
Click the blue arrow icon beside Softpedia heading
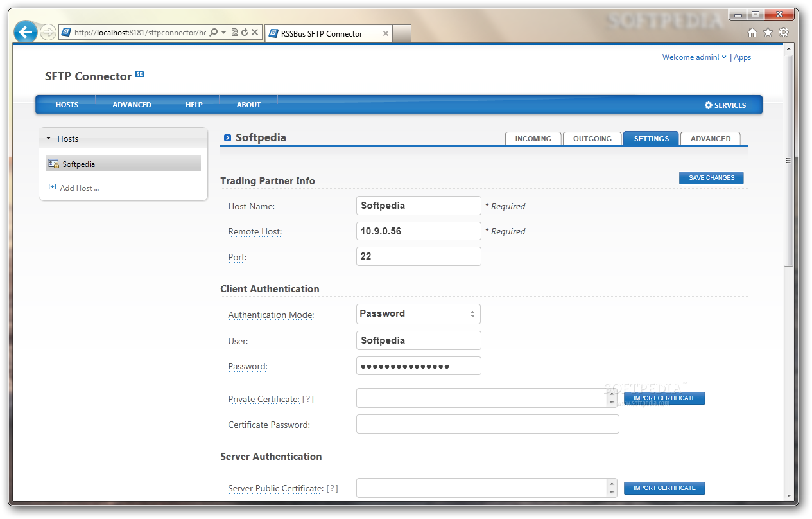click(228, 137)
